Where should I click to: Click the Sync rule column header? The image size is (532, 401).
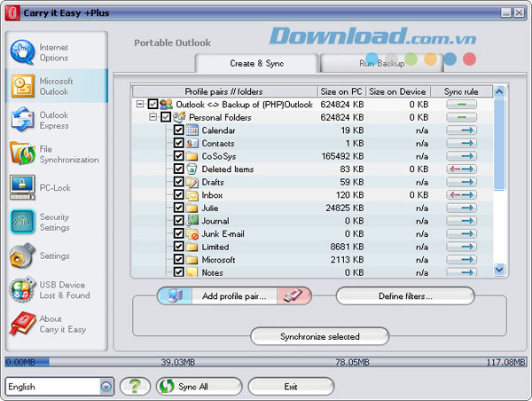click(461, 91)
